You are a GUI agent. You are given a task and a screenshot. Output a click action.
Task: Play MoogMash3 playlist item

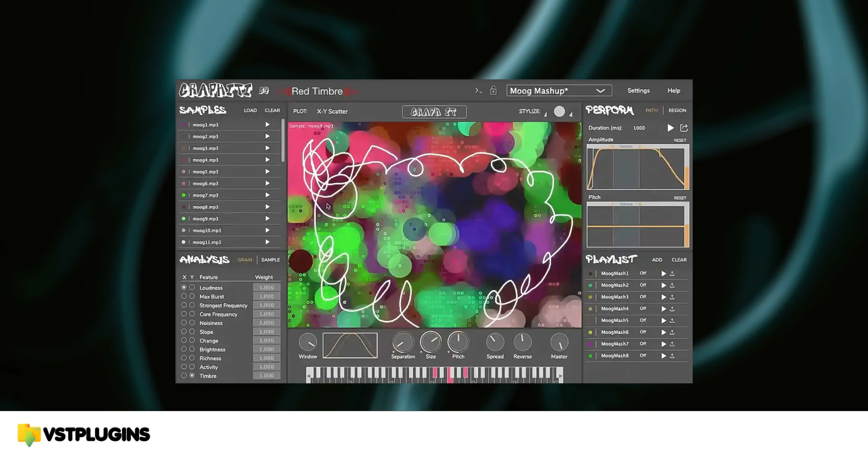[x=664, y=297]
